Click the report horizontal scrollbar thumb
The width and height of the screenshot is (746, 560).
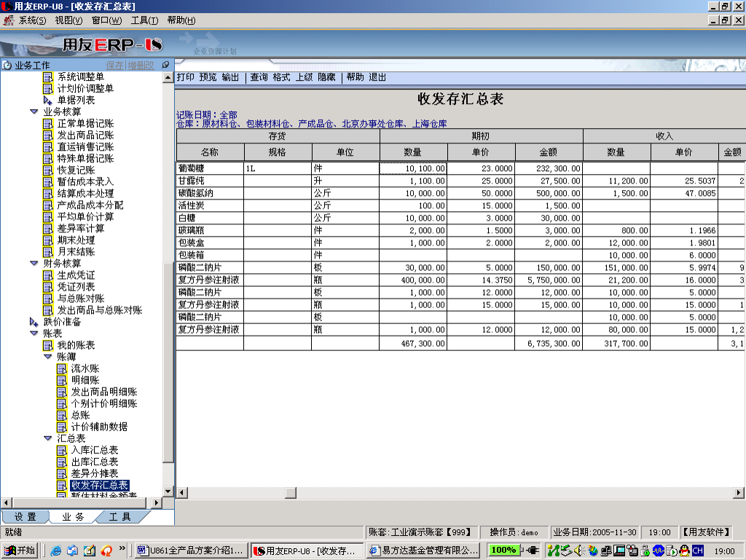click(x=291, y=493)
